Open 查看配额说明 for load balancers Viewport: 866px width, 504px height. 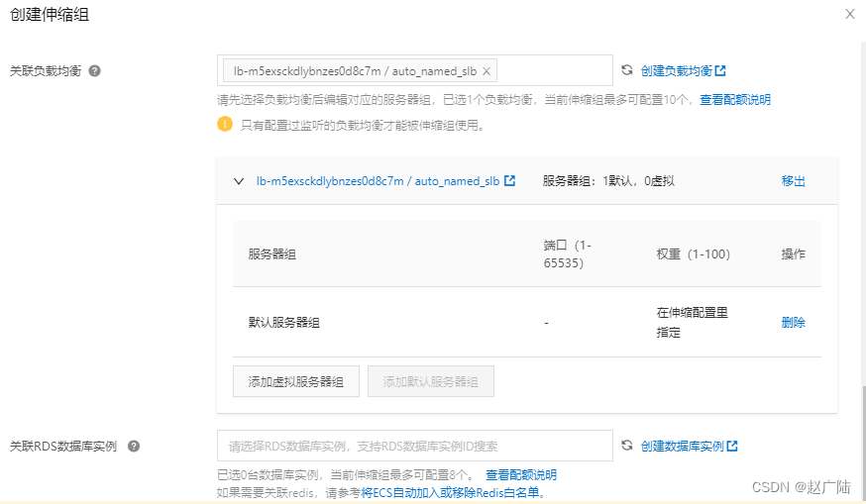[x=735, y=99]
